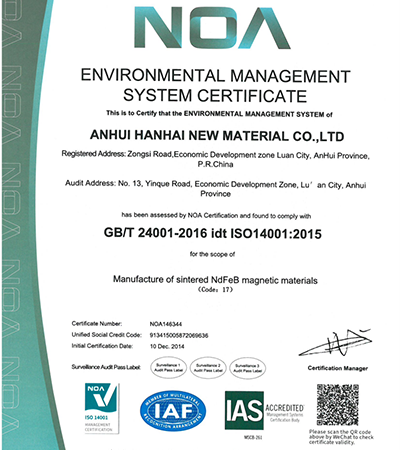Click the Surveillance 2 Audit Pass Label oval
The height and width of the screenshot is (450, 400).
[x=208, y=368]
